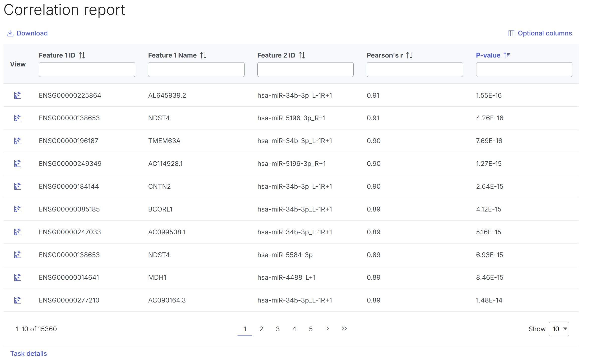Screen dimensions: 591x364
Task: Open scatter plot for AL645939.2 row
Action: tap(17, 95)
